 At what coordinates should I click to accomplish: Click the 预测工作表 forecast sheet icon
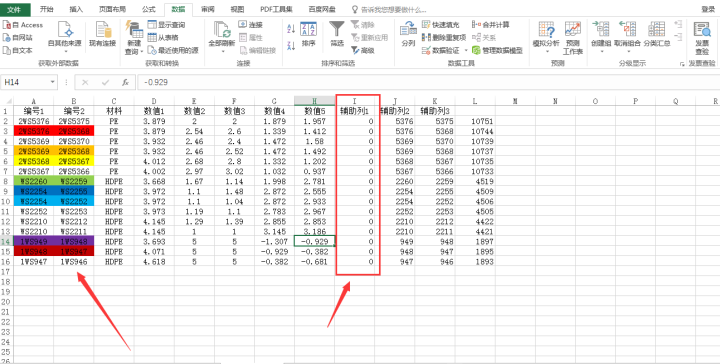[573, 29]
